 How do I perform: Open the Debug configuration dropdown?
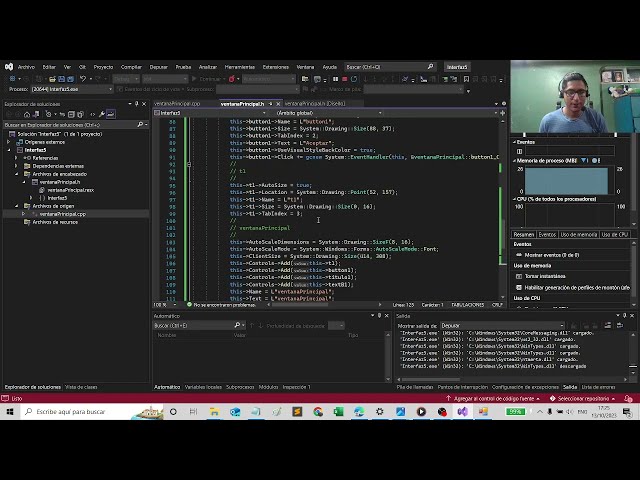tap(126, 79)
